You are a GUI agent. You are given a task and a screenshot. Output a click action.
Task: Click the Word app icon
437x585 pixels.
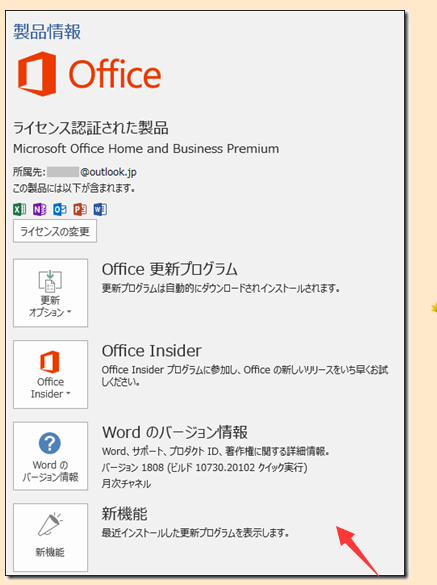pos(100,209)
